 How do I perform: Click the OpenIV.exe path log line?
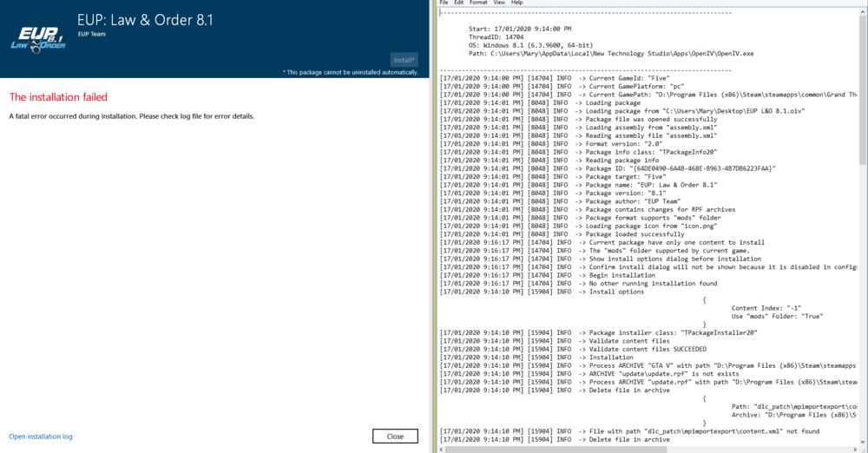click(x=611, y=54)
